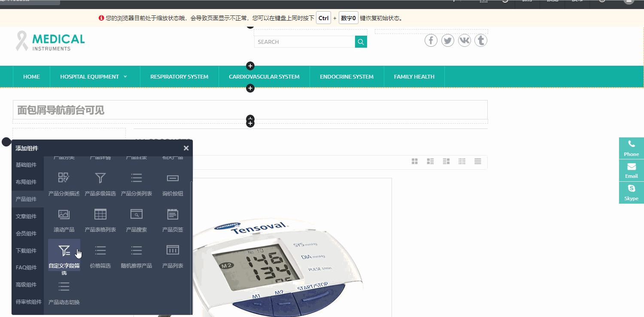Click plus handle below the navigation bar
Viewport: 644px width, 317px height.
pyautogui.click(x=250, y=88)
